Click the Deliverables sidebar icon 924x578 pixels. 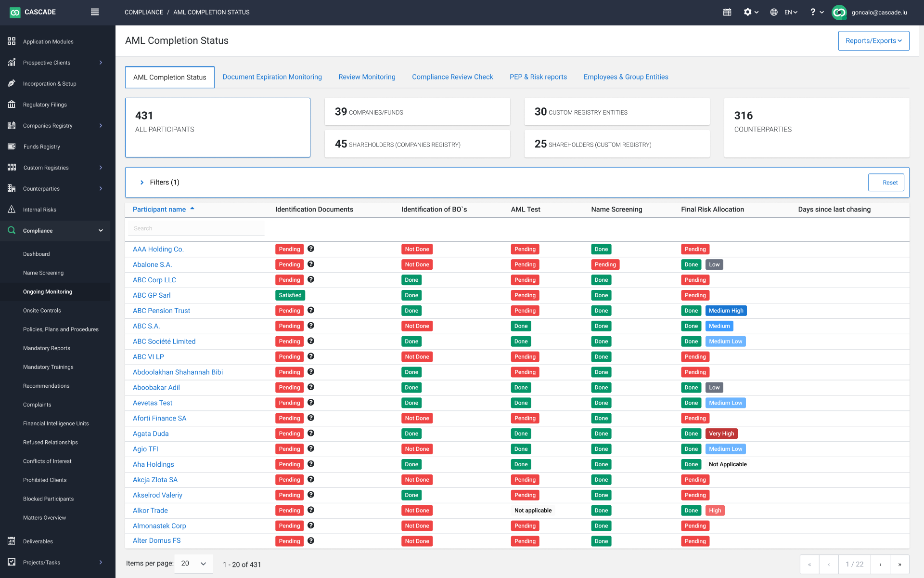click(12, 541)
